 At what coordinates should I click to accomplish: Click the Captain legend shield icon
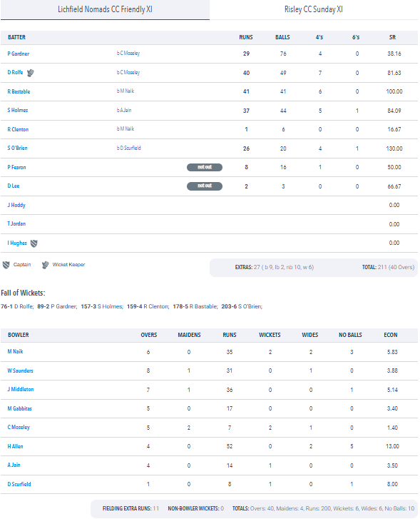(6, 265)
